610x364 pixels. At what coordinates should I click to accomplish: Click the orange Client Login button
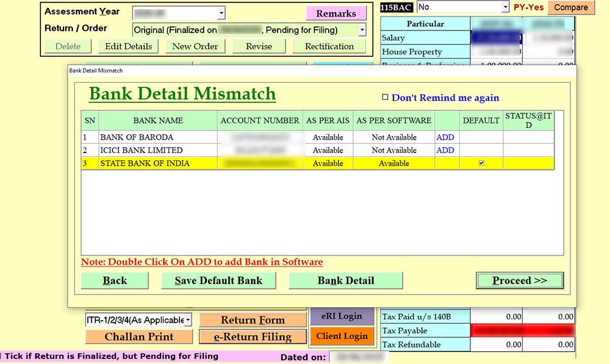[x=342, y=336]
